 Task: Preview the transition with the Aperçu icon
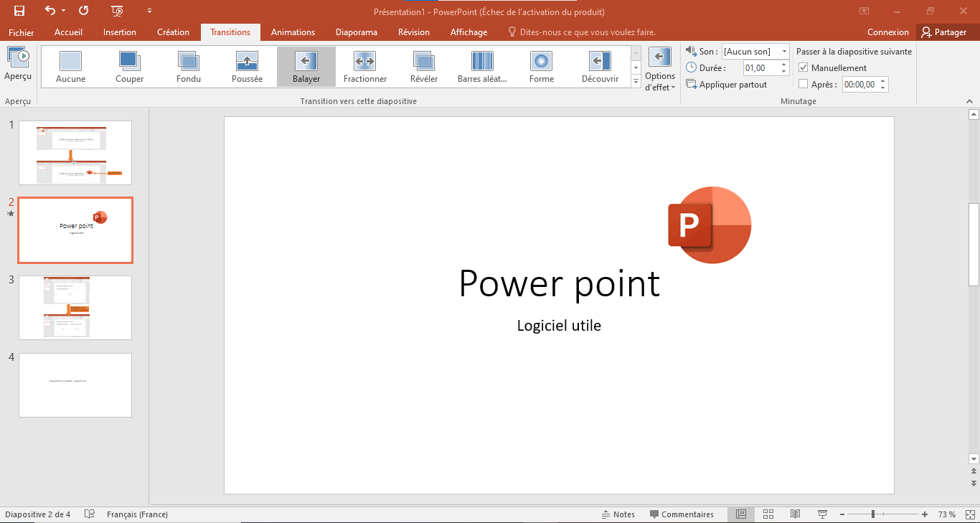tap(18, 63)
